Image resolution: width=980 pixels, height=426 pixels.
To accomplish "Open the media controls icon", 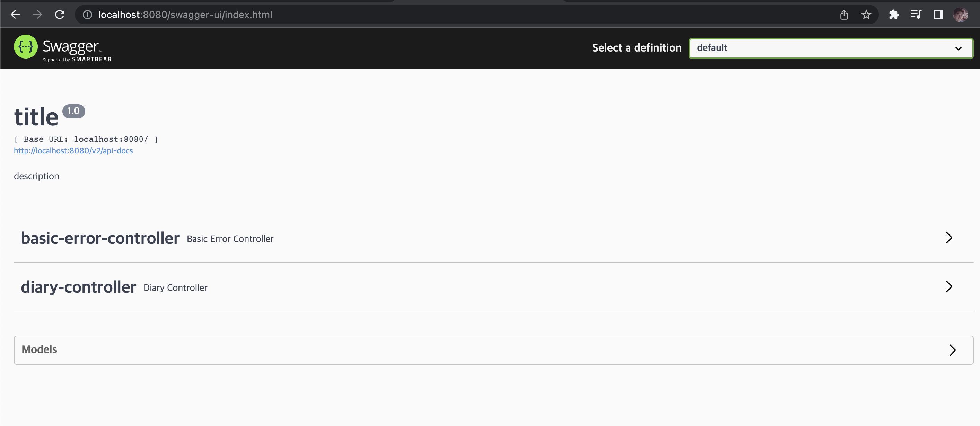I will [916, 15].
